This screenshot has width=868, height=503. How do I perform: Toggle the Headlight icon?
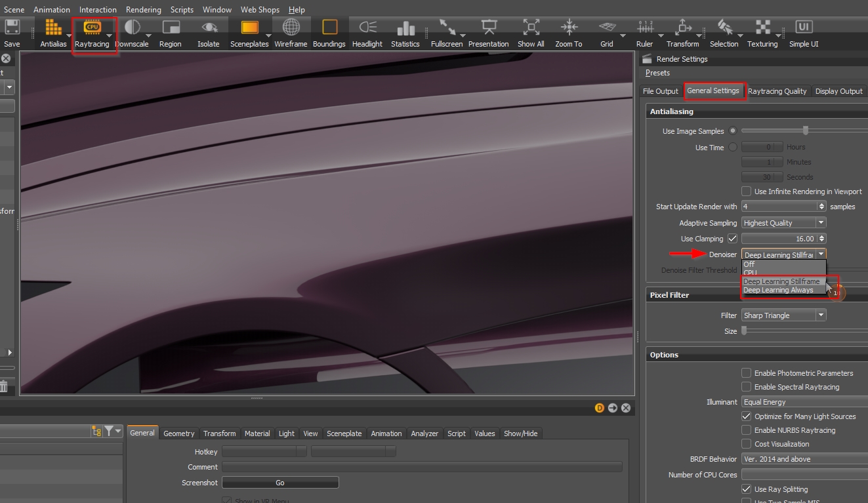pyautogui.click(x=367, y=28)
